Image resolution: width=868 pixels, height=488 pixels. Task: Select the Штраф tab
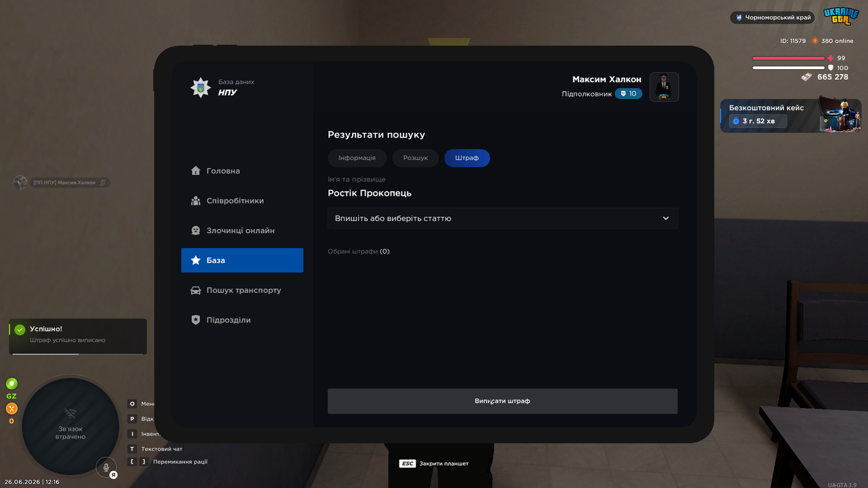[467, 158]
